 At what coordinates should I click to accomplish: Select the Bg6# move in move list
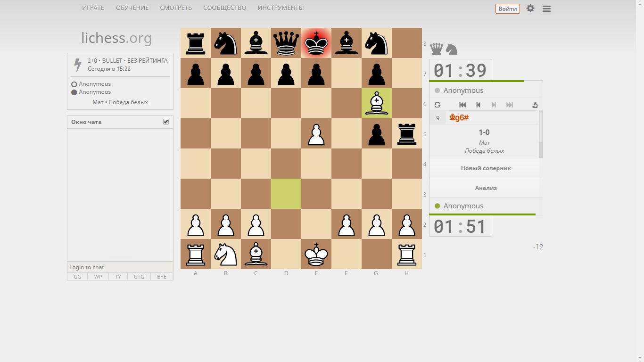point(459,118)
